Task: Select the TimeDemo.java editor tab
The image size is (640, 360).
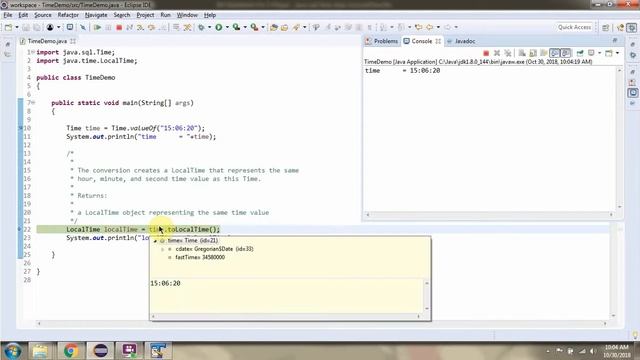Action: 47,41
